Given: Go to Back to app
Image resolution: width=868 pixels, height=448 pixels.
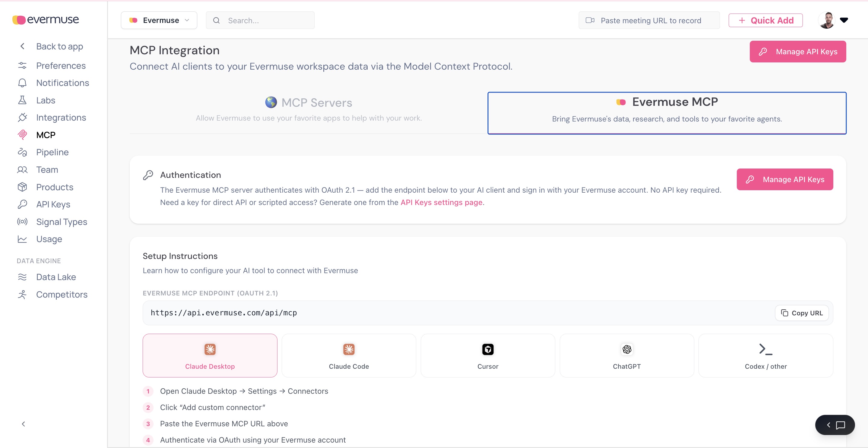Looking at the screenshot, I should (x=59, y=46).
